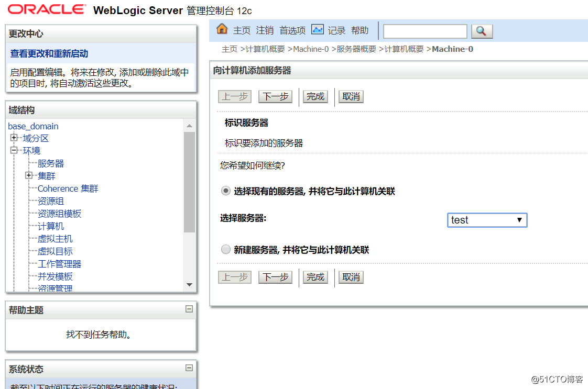Open 首选项 preferences
The height and width of the screenshot is (389, 588).
pos(292,30)
